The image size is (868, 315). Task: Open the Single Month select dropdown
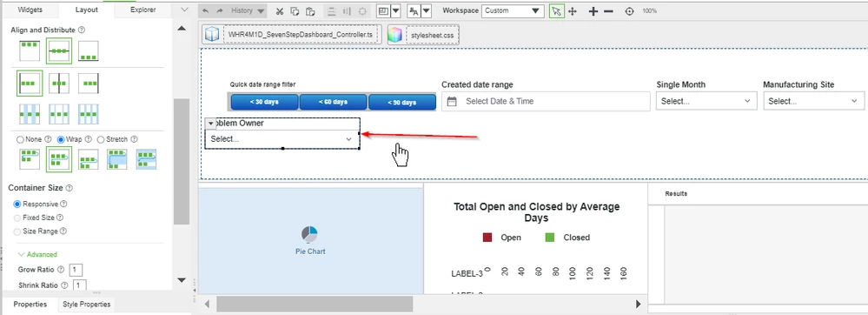click(x=706, y=102)
